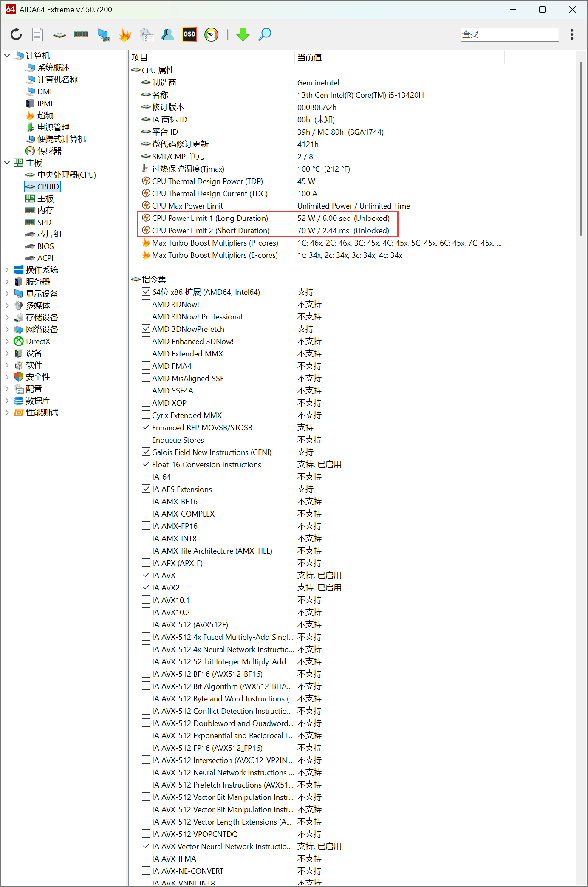Click the Refresh toolbar icon

tap(16, 34)
